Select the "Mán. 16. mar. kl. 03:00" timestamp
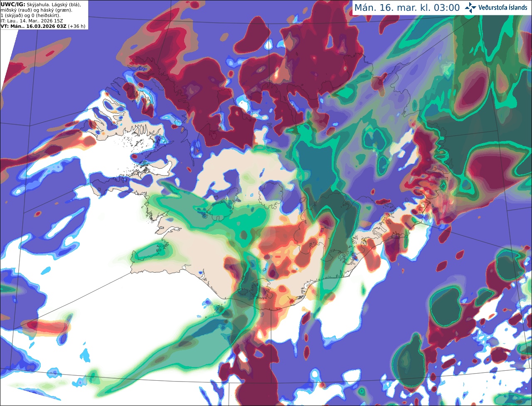The height and width of the screenshot is (406, 532). 407,8
